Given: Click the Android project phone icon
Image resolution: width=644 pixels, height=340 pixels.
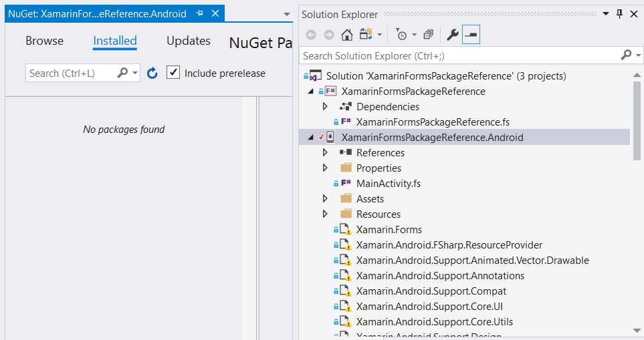Looking at the screenshot, I should [x=330, y=138].
